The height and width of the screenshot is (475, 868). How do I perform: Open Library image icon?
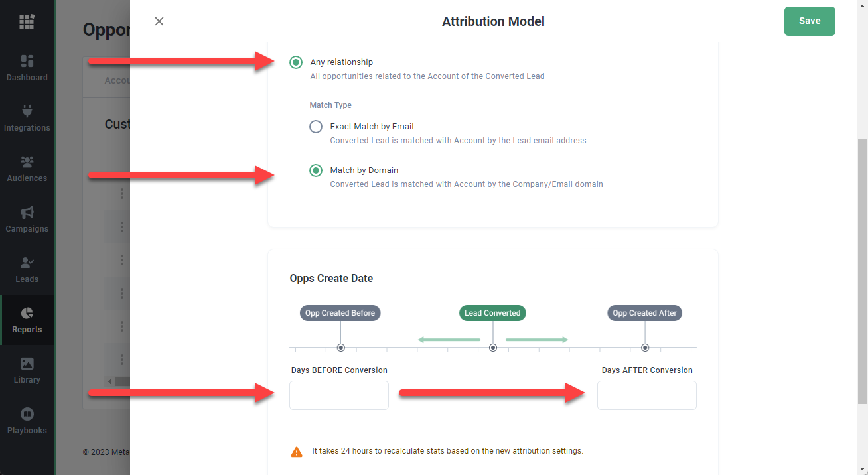point(27,364)
